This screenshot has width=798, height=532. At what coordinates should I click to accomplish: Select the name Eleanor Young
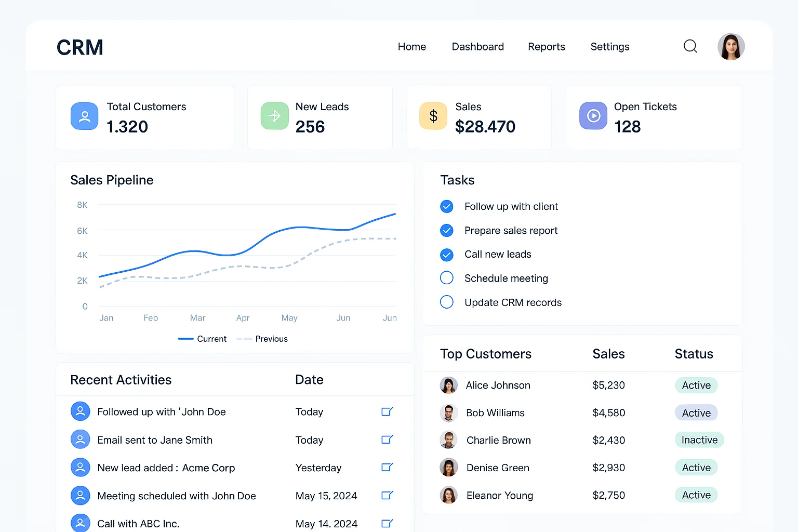500,495
